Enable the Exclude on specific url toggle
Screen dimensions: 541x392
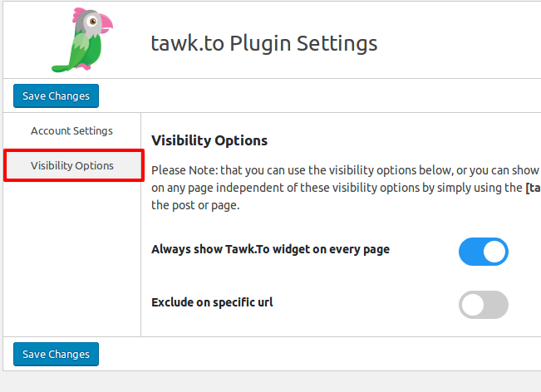484,305
